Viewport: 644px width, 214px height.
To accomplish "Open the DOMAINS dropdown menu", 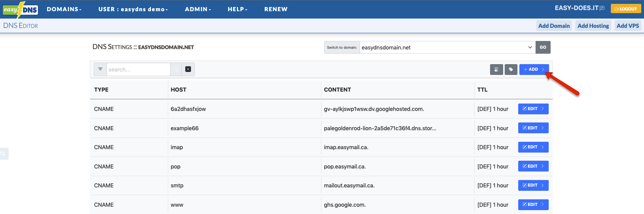I will click(64, 9).
